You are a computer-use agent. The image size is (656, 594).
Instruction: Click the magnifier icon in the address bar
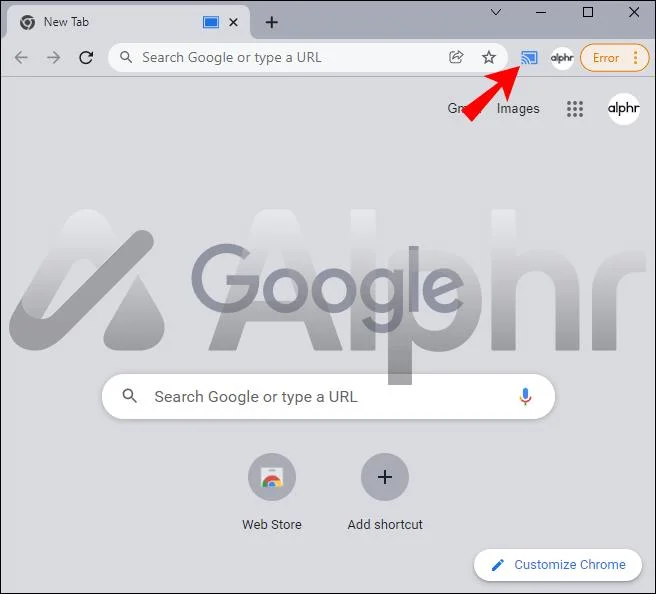(x=126, y=57)
